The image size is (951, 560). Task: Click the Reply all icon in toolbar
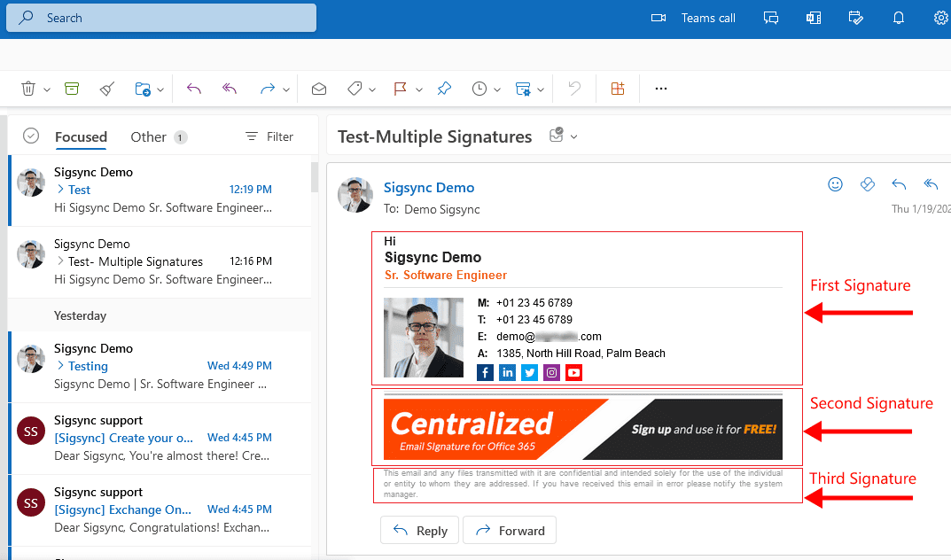(230, 89)
